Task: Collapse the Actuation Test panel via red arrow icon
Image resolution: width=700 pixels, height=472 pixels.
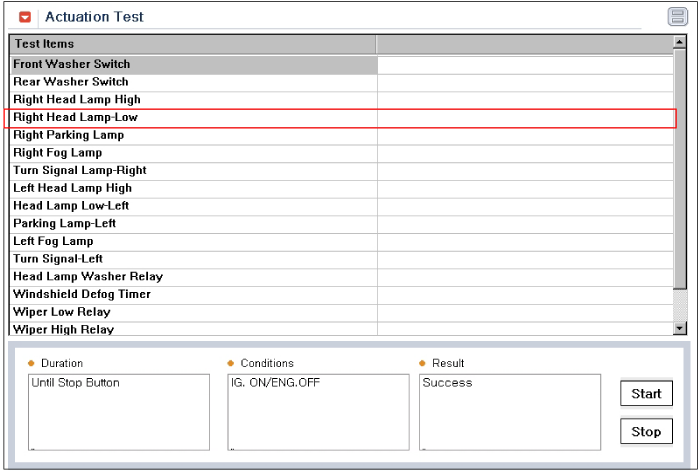Action: click(25, 17)
